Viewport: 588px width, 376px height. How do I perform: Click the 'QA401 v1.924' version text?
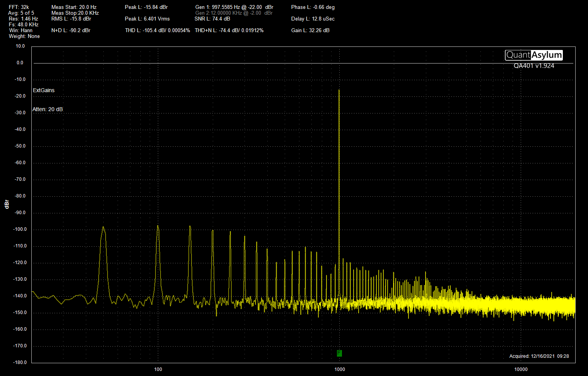pos(534,66)
